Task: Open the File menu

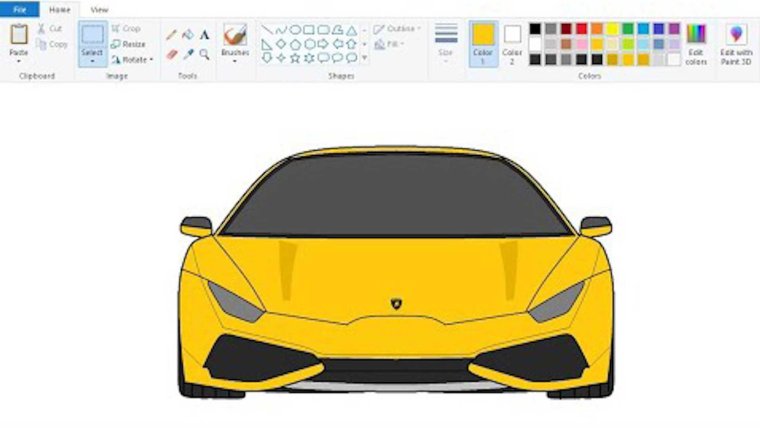Action: [x=19, y=9]
